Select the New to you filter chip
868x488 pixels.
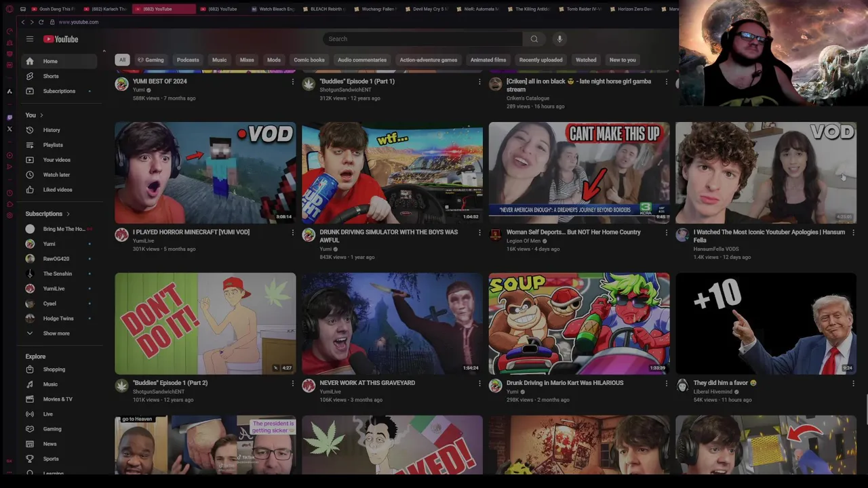(x=623, y=60)
